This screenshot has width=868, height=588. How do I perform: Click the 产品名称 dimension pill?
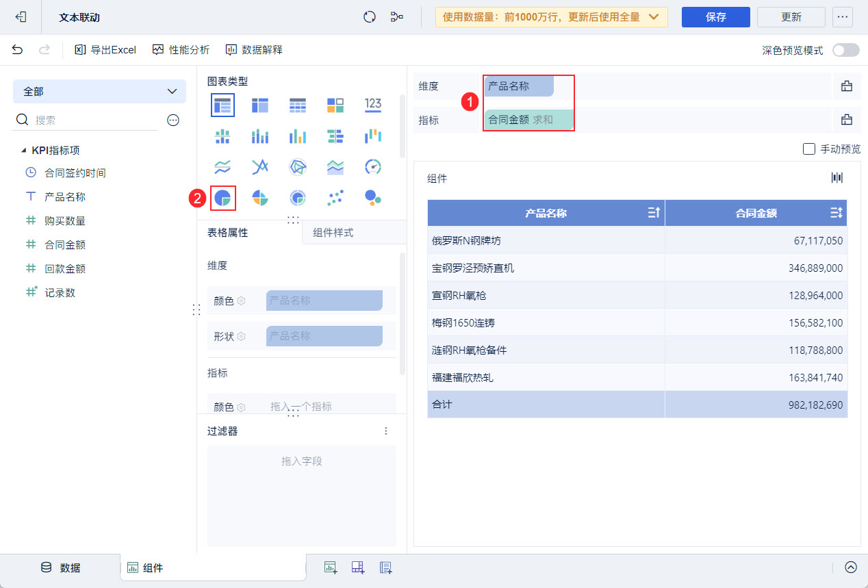pos(519,86)
